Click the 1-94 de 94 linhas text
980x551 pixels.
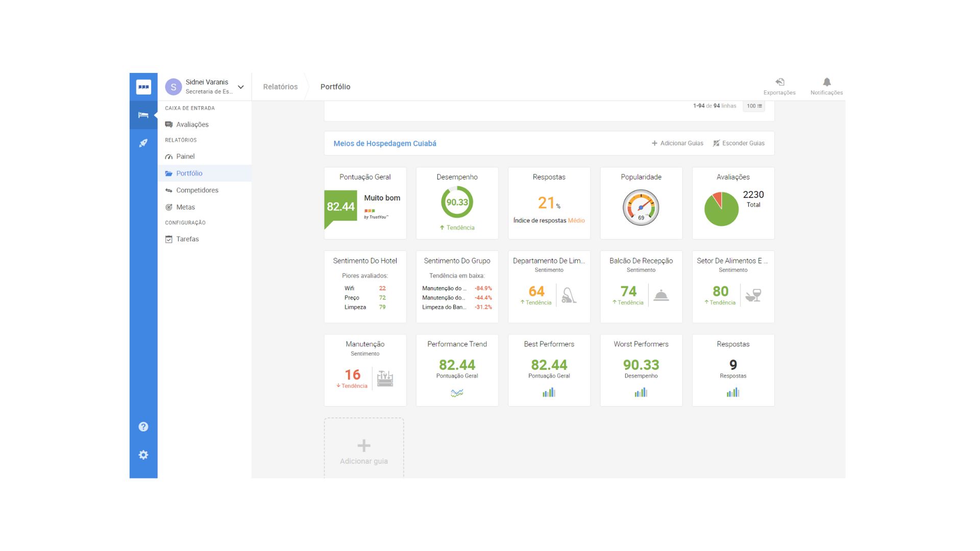coord(715,106)
